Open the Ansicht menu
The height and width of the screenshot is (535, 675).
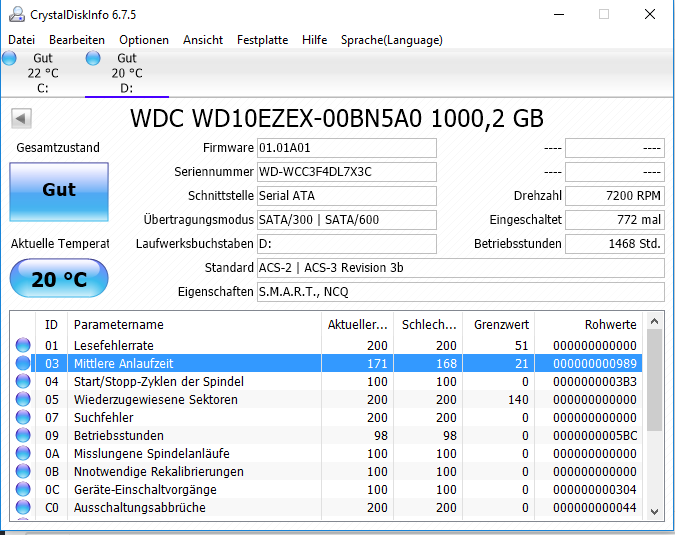coord(203,40)
